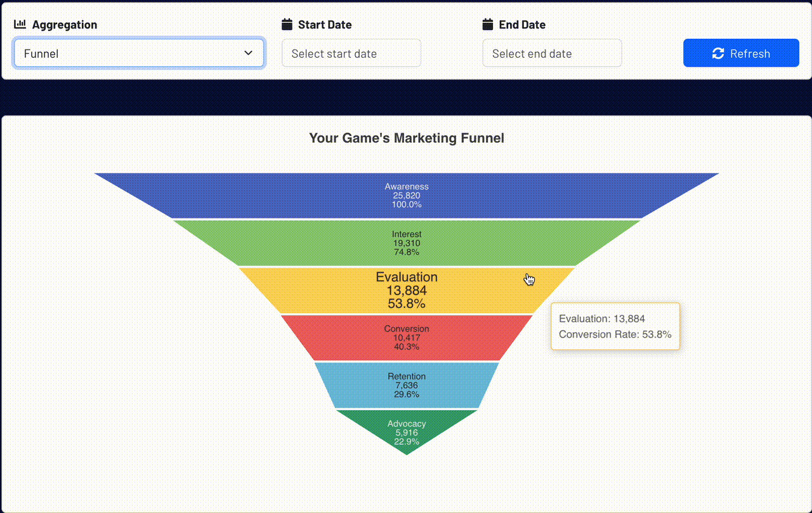Click the Conversion Rate text inside the tooltip
Screen dimensions: 812x513
(x=614, y=334)
